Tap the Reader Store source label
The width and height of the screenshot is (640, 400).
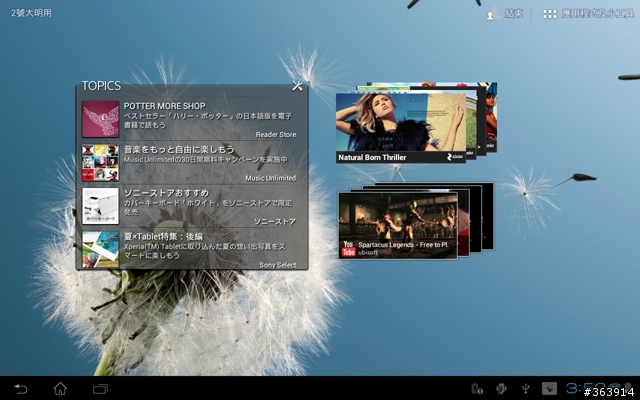click(x=276, y=134)
